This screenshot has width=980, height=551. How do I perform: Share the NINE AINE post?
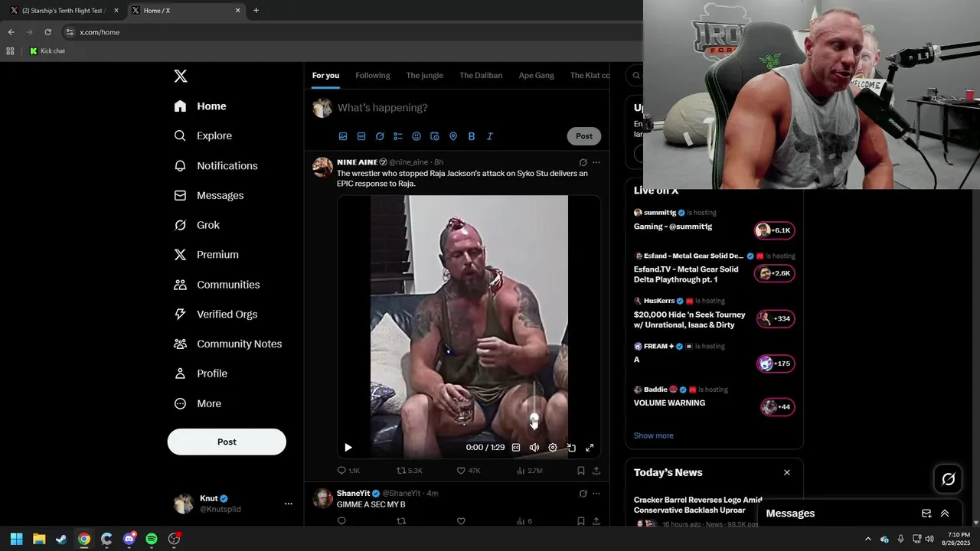[596, 471]
